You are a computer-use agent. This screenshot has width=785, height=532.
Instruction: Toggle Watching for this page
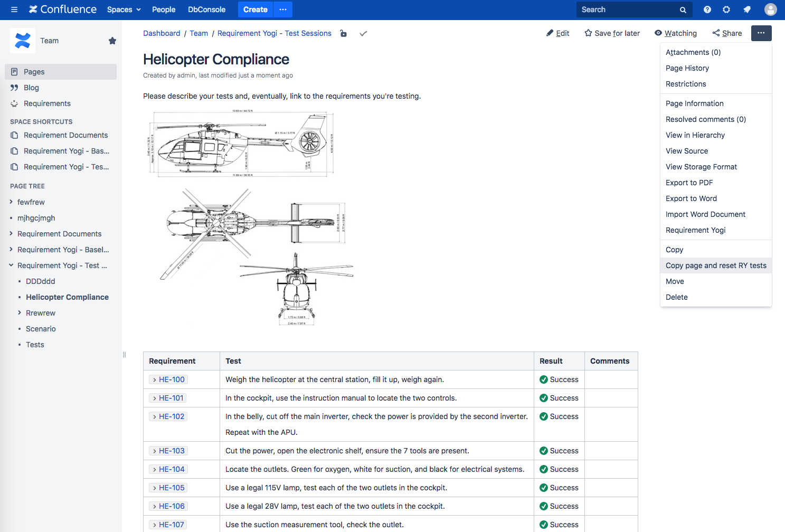tap(675, 33)
